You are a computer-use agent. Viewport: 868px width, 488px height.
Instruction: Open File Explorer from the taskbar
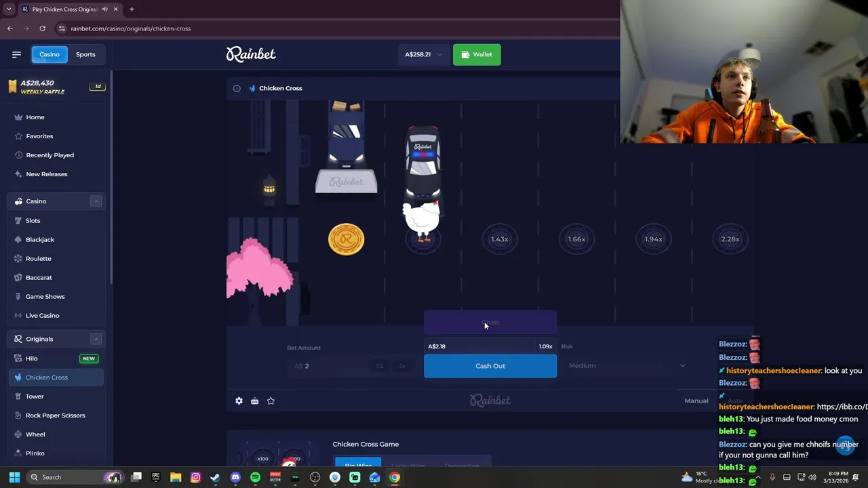tap(176, 477)
